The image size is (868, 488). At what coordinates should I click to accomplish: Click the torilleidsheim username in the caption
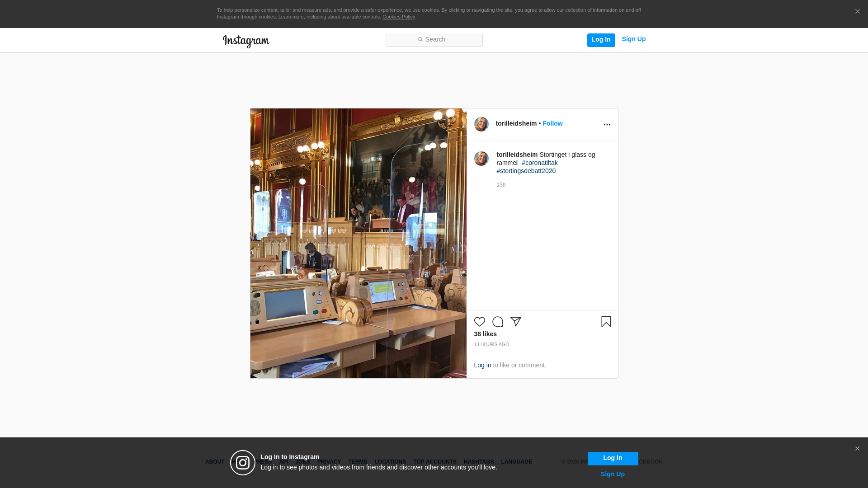pyautogui.click(x=517, y=155)
